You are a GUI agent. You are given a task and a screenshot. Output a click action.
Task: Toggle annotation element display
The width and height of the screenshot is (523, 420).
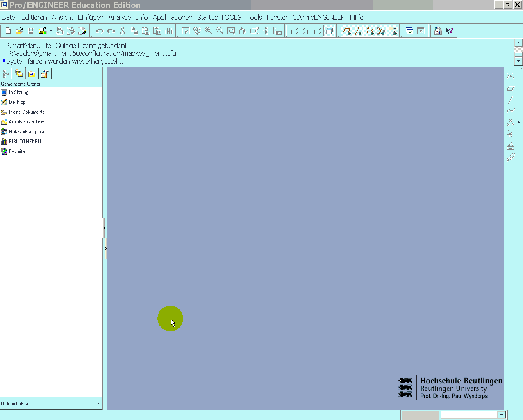point(393,31)
